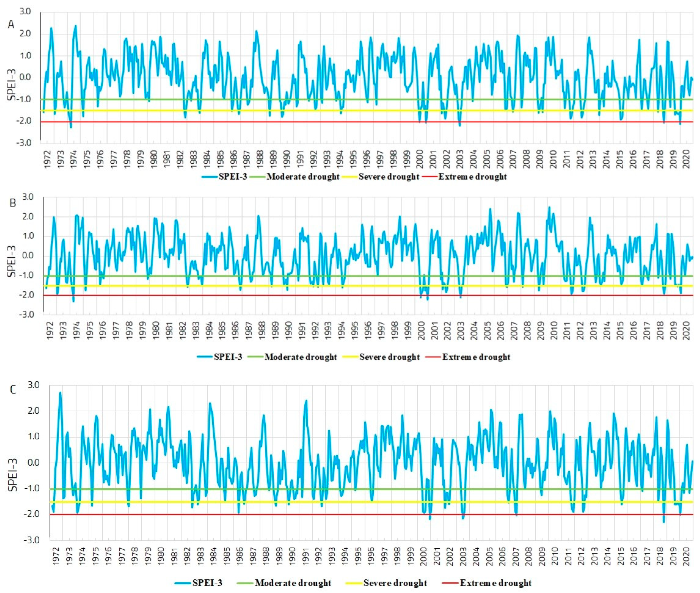Click the blue SPEI-3 legend line in panel C
The height and width of the screenshot is (593, 700).
183,583
